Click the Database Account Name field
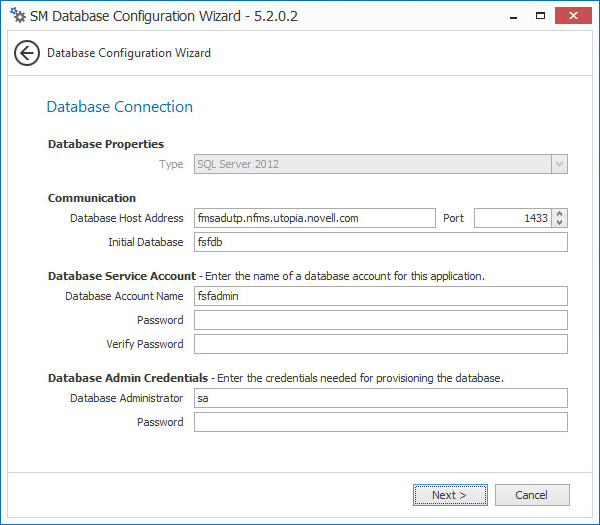The image size is (600, 525). tap(380, 296)
